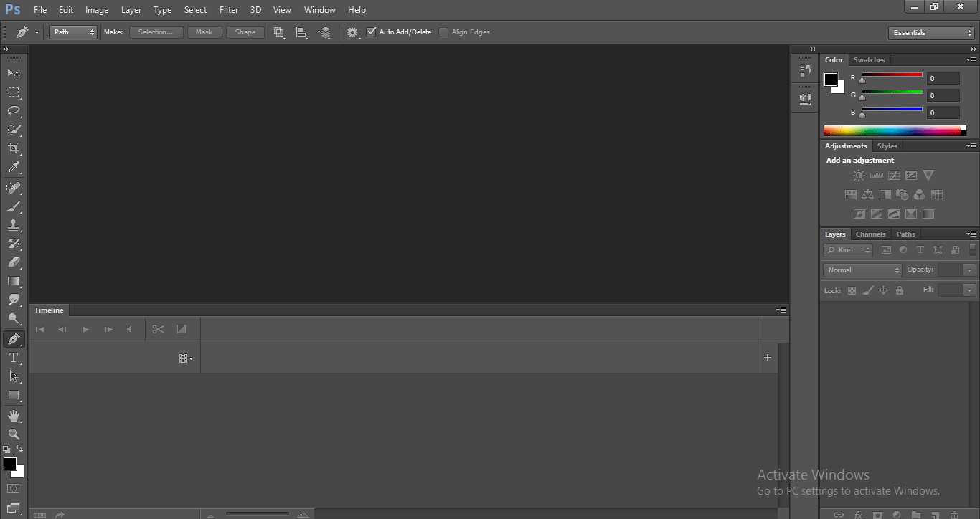
Task: Select the Quick Selection tool
Action: [14, 130]
